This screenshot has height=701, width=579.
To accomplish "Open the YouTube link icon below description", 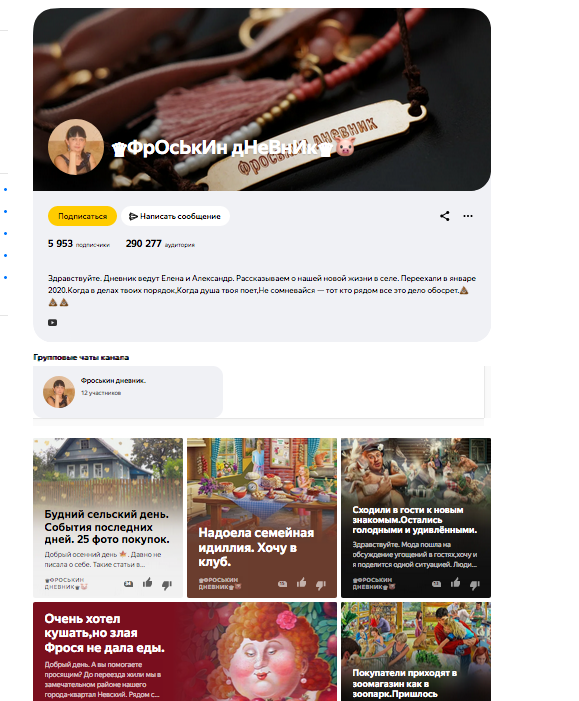I will click(52, 322).
